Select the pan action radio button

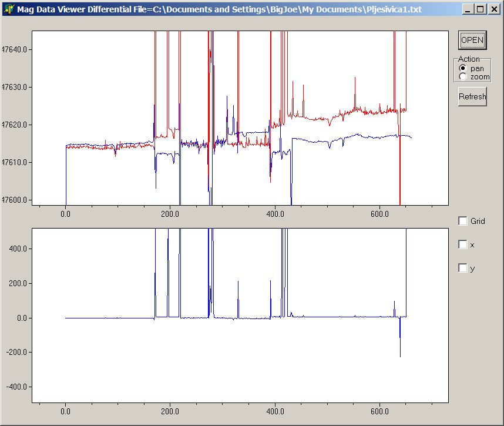pos(463,69)
